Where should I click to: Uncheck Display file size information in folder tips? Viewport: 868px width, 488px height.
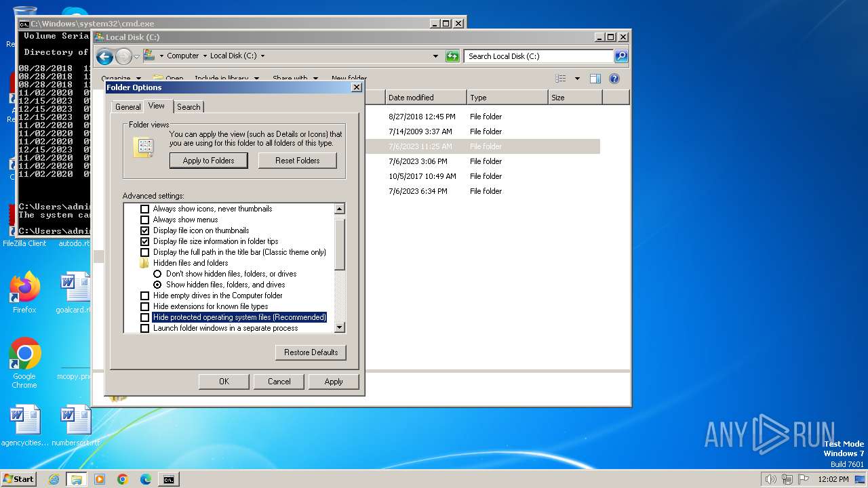[144, 241]
